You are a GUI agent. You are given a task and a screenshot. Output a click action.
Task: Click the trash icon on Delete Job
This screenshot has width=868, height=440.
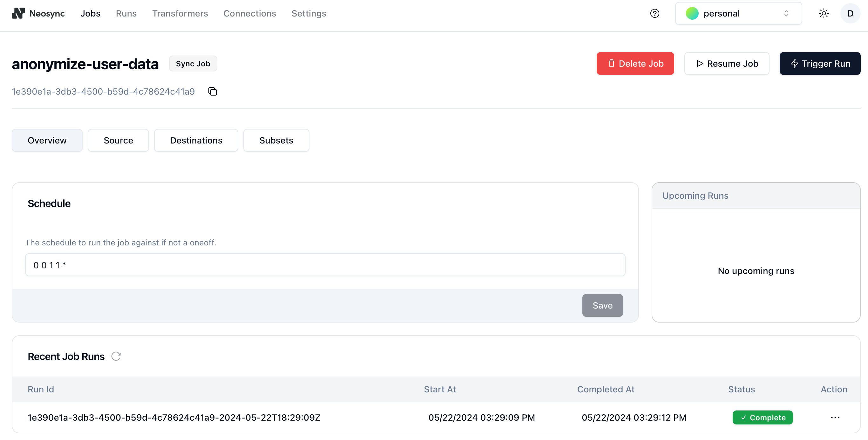coord(612,63)
